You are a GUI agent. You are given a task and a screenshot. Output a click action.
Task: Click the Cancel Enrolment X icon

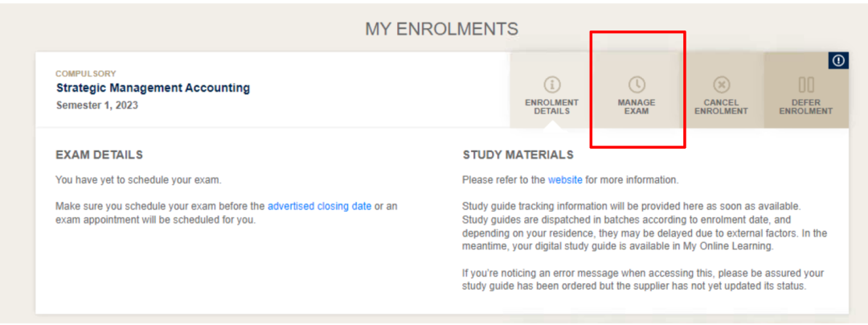click(x=721, y=84)
